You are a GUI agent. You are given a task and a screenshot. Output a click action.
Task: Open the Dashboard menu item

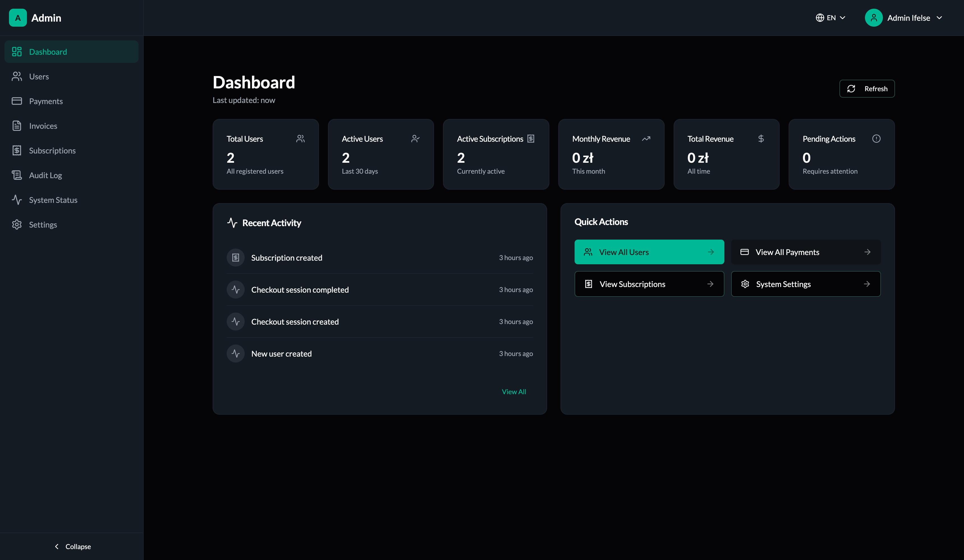pyautogui.click(x=72, y=52)
